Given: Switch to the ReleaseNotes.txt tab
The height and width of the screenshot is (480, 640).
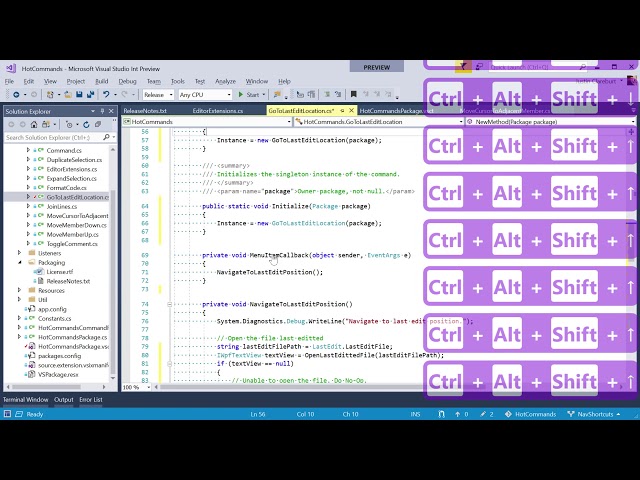Looking at the screenshot, I should (145, 111).
